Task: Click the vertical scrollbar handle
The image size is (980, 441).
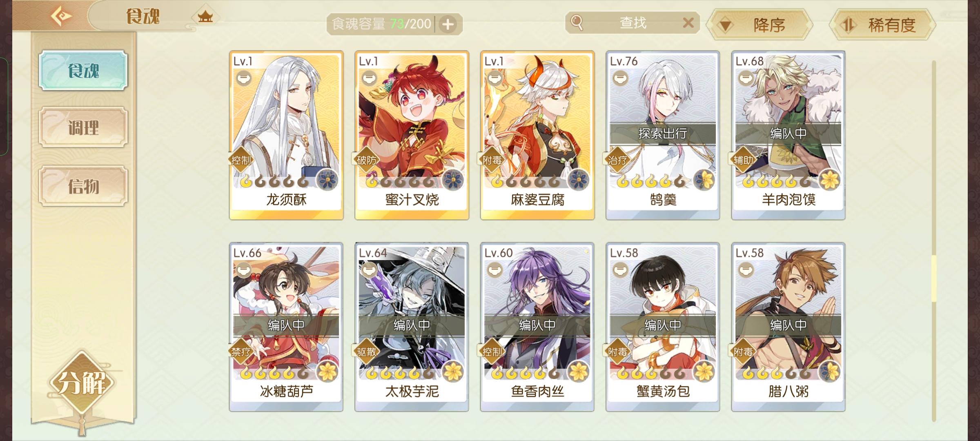Action: pyautogui.click(x=934, y=278)
